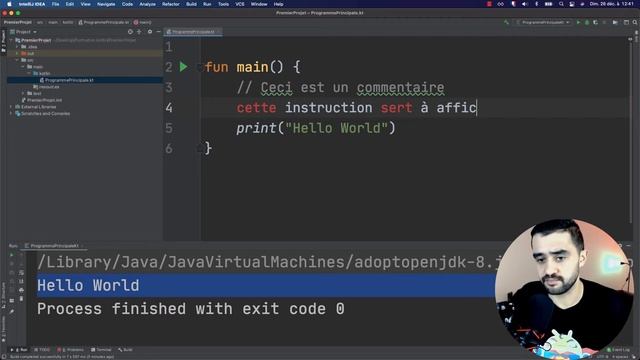
Task: Open the Terminal tool window button
Action: [x=101, y=350]
